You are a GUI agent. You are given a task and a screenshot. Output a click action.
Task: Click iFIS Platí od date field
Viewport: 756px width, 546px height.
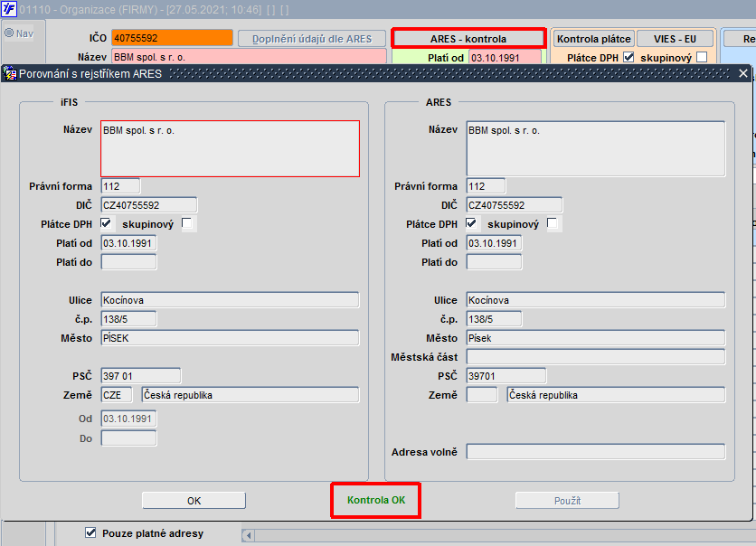[x=128, y=243]
